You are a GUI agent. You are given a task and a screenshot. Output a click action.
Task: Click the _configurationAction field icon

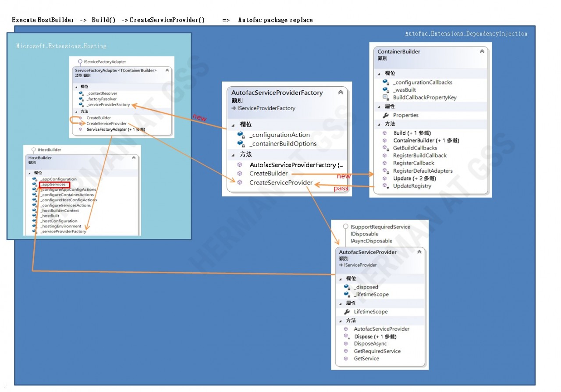[x=241, y=135]
